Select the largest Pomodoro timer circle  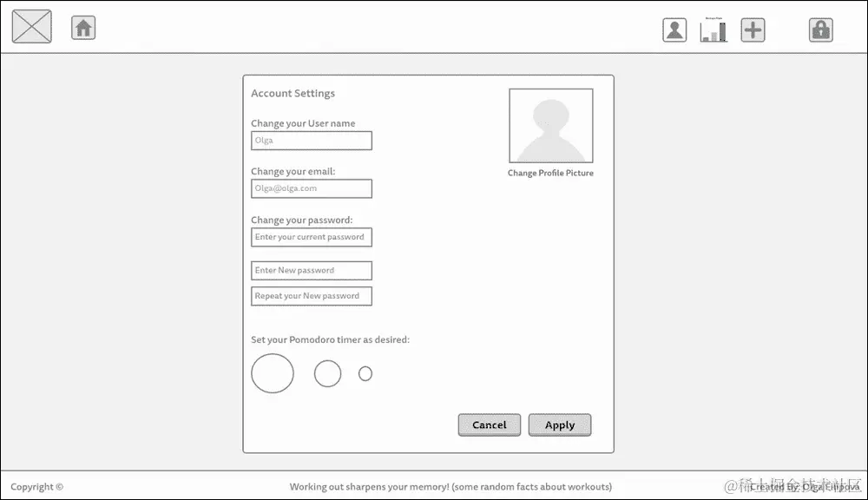point(273,373)
